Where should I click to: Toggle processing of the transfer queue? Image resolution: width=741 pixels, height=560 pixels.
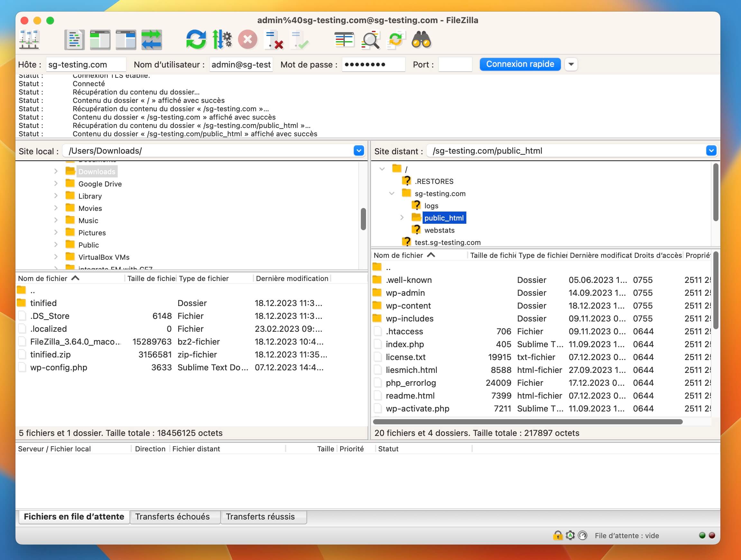(222, 40)
